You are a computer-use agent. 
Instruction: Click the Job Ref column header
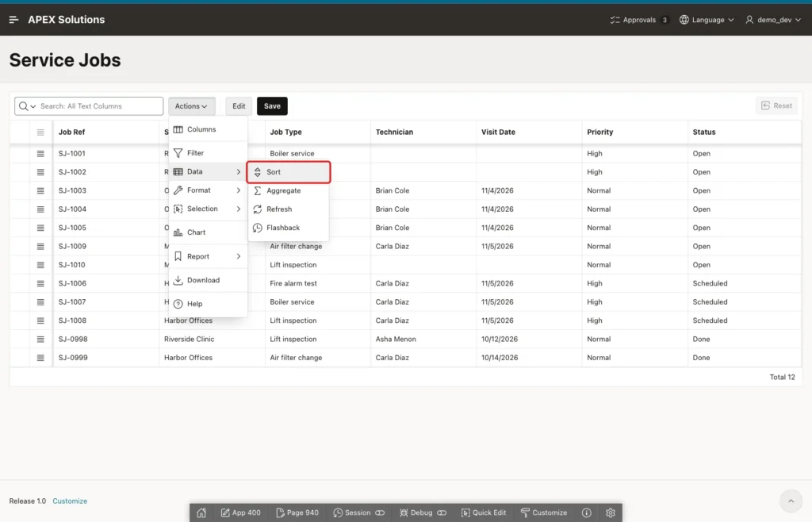pyautogui.click(x=106, y=132)
